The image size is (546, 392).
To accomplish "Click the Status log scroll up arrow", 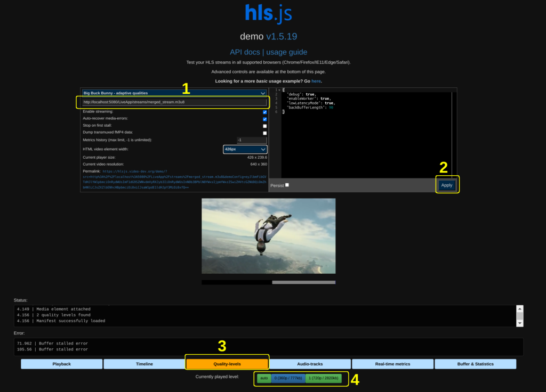I will pos(519,308).
